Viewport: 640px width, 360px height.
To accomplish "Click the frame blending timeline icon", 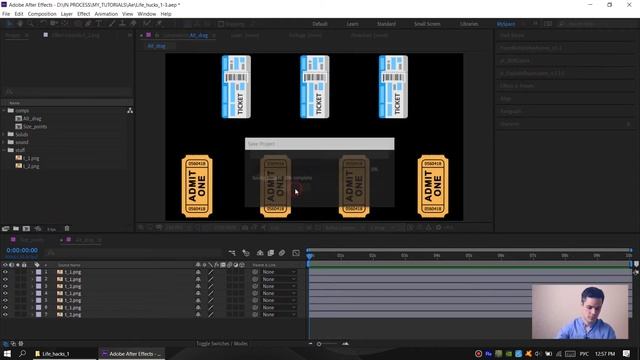I will point(271,253).
